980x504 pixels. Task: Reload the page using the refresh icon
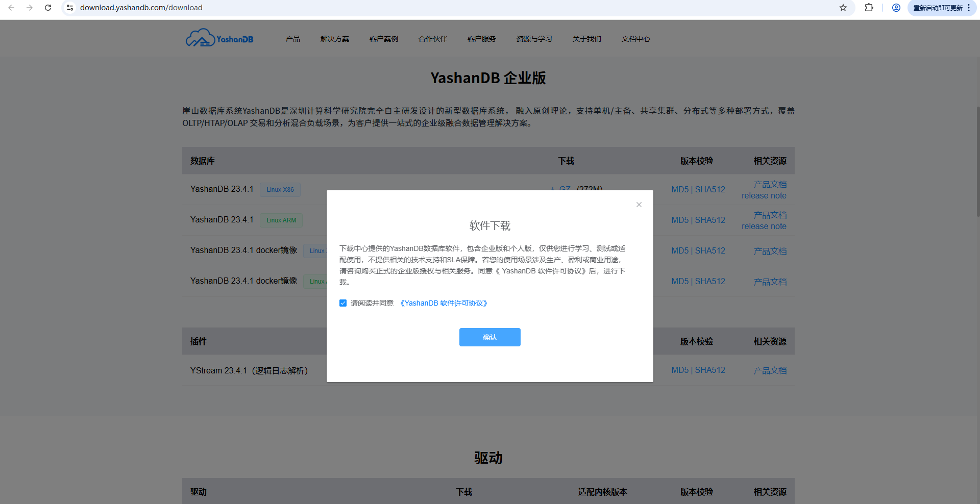(x=48, y=8)
